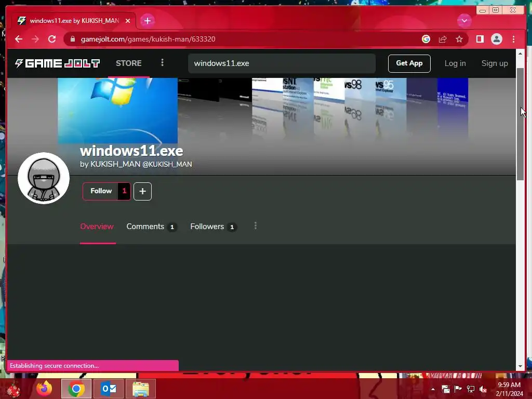Click the Sign up link
Image resolution: width=532 pixels, height=399 pixels.
click(495, 63)
